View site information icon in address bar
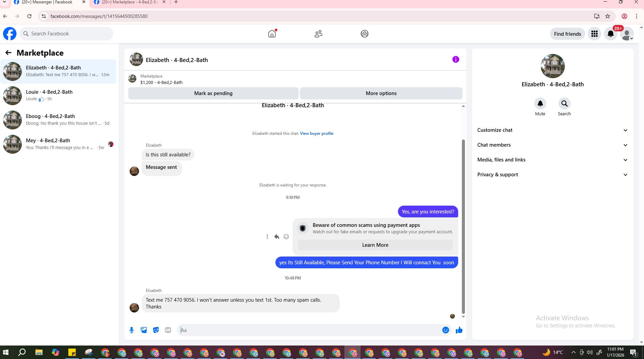This screenshot has height=359, width=644. pyautogui.click(x=43, y=16)
